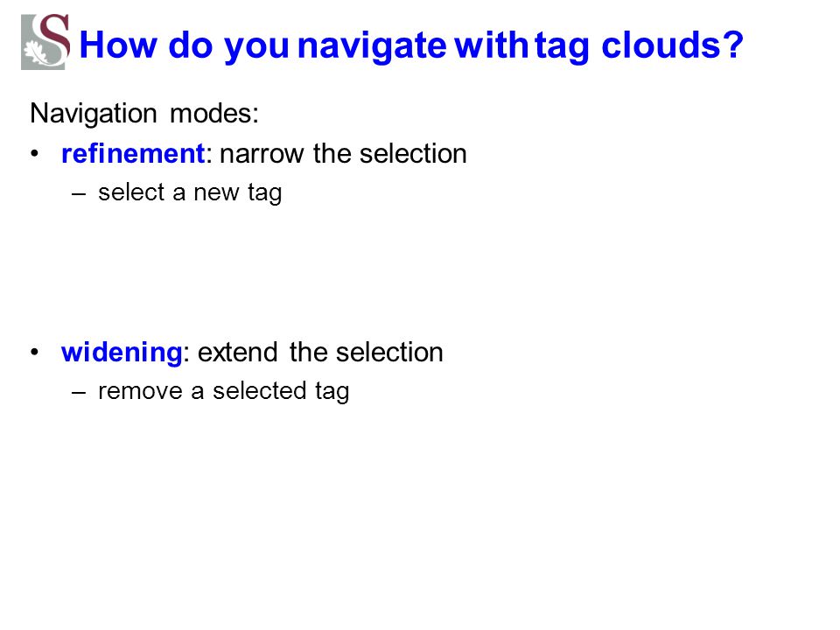Click the word 'How' in the title
Image resolution: width=840 pixels, height=630 pixels.
click(x=118, y=45)
